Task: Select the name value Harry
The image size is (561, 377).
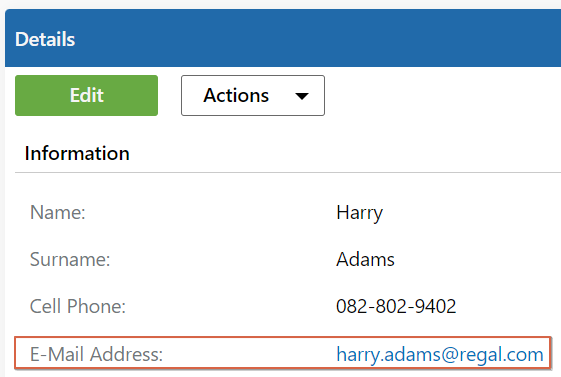Action: tap(360, 213)
